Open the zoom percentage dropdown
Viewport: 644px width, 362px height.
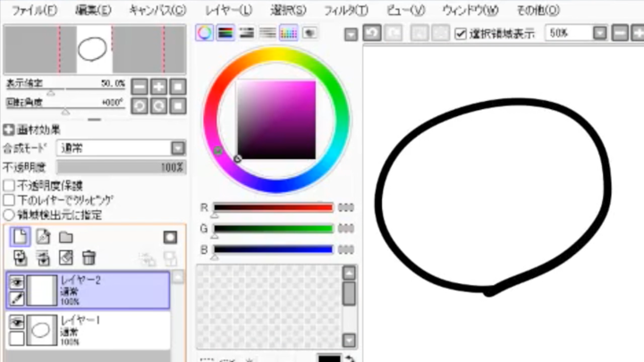599,33
